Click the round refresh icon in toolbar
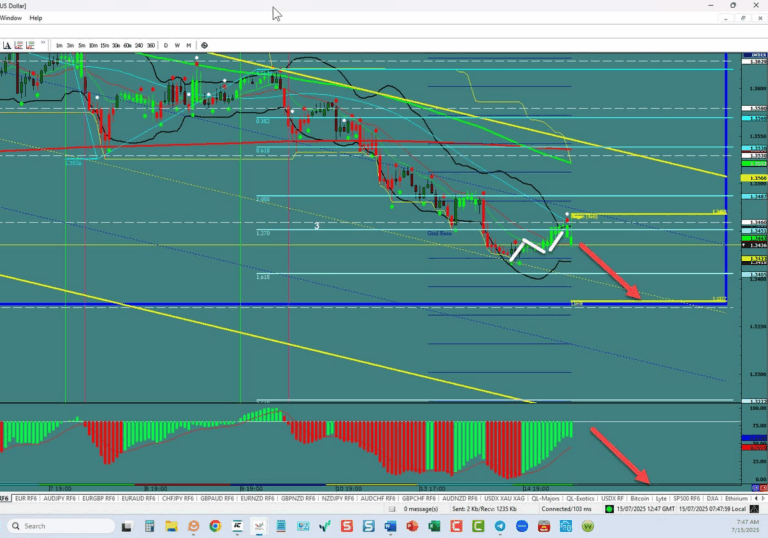This screenshot has width=768, height=538. click(204, 46)
